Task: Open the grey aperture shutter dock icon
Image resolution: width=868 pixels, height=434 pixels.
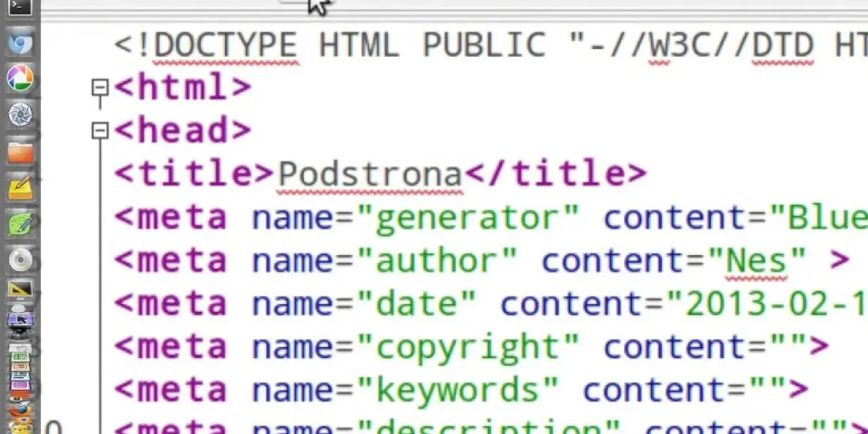Action: tap(20, 114)
